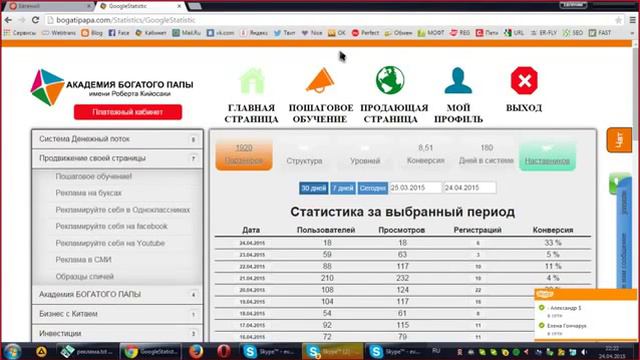The height and width of the screenshot is (360, 640).
Task: Switch to the GoogleStatistic browser tab
Action: [x=140, y=6]
